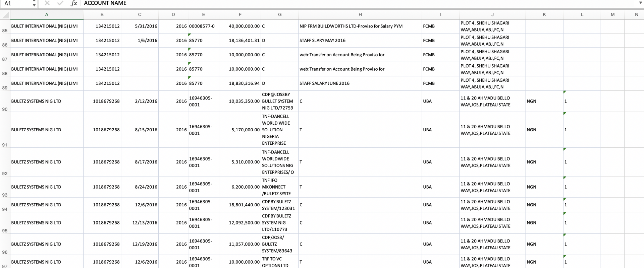Click the date cell 8/15/2016

point(140,130)
